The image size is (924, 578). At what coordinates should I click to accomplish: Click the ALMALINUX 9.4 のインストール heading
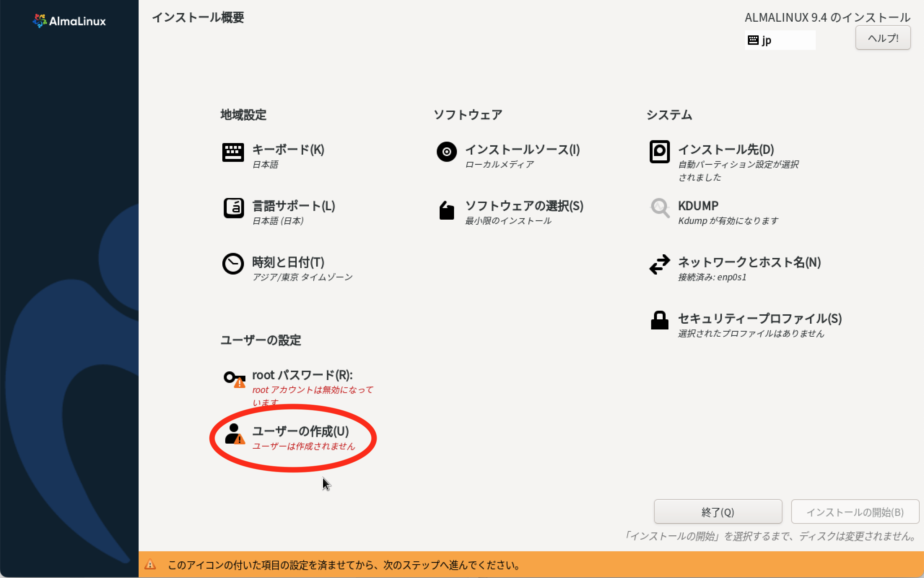[x=827, y=17]
